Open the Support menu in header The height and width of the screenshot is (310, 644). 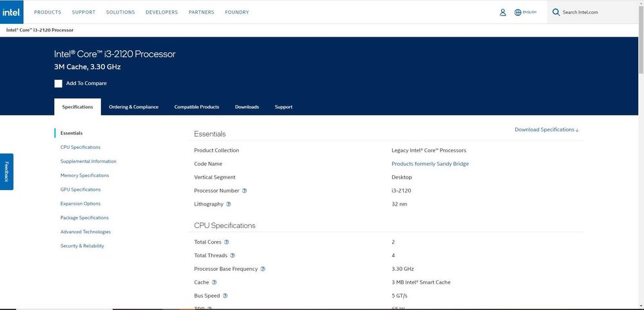click(x=83, y=12)
